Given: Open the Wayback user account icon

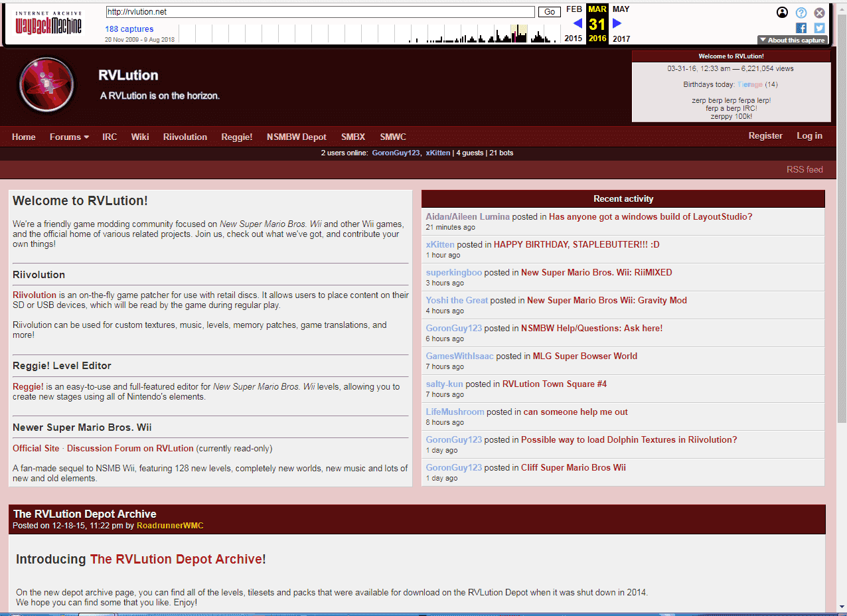Looking at the screenshot, I should pos(783,13).
